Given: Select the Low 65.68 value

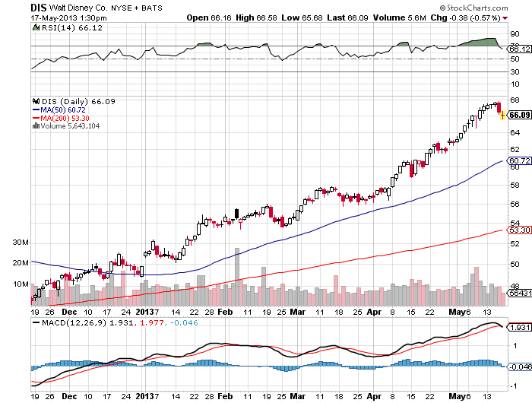Looking at the screenshot, I should (x=302, y=17).
